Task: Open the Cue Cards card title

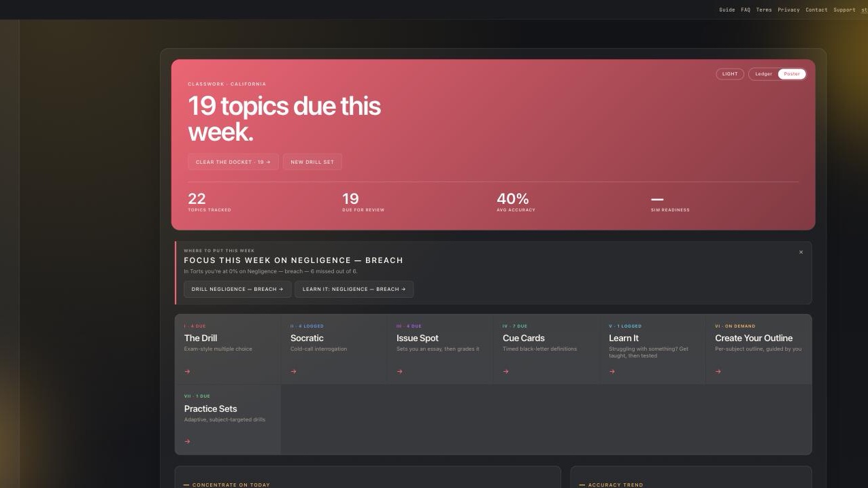Action: pos(524,338)
